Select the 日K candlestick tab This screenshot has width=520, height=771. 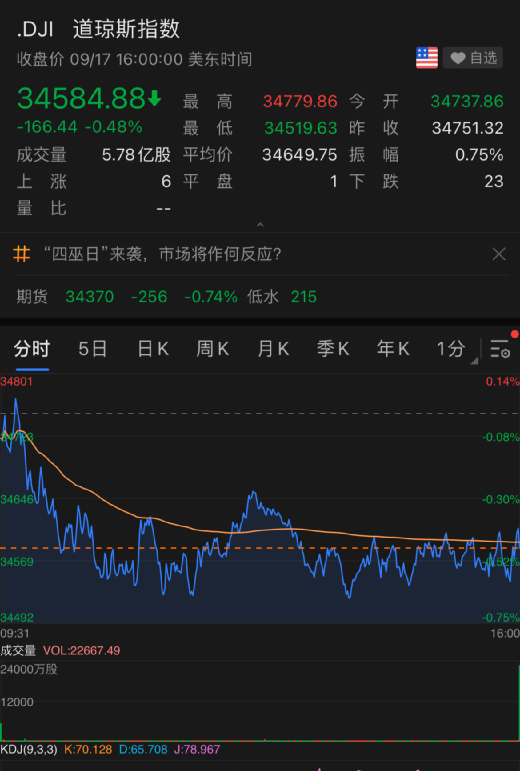click(153, 349)
